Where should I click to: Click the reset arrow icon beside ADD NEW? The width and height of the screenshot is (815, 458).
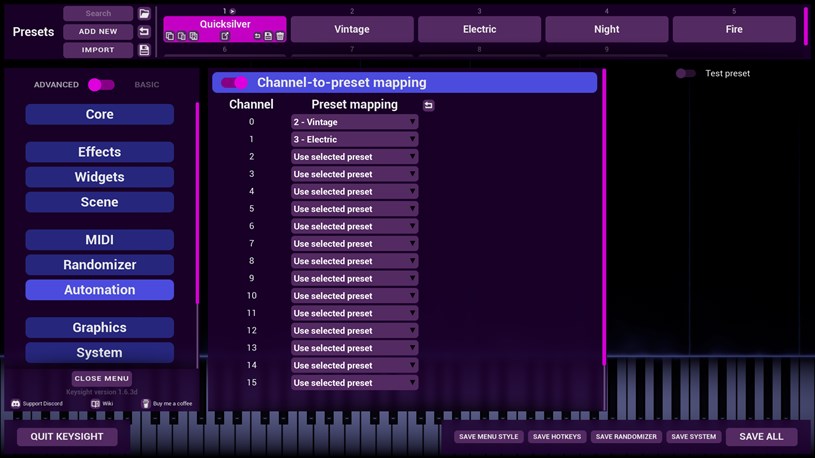144,32
